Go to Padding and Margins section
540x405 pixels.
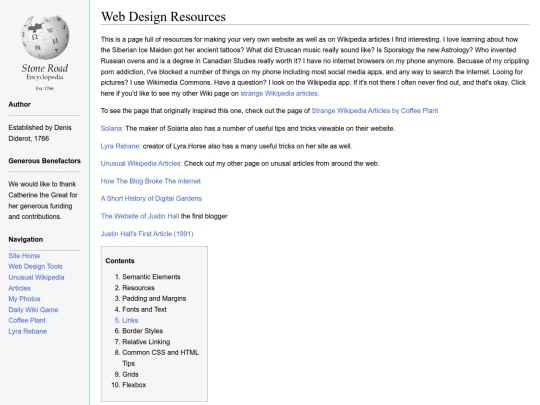point(154,298)
